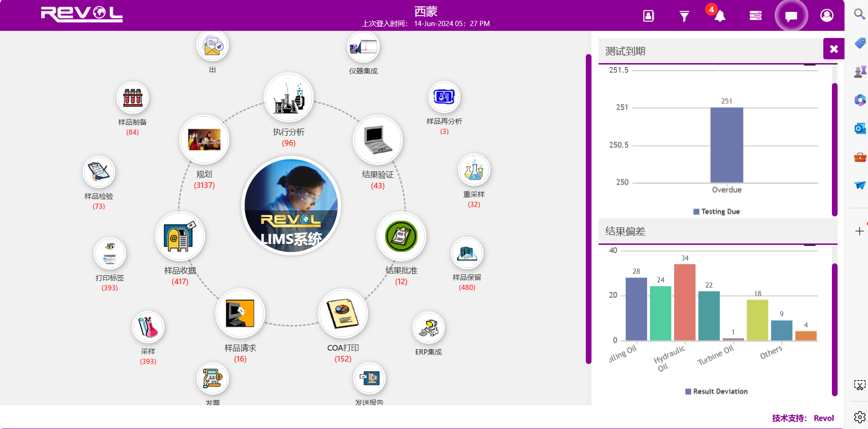Viewport: 868px width, 429px height.
Task: Click the red bar labeled 34
Action: (x=685, y=302)
